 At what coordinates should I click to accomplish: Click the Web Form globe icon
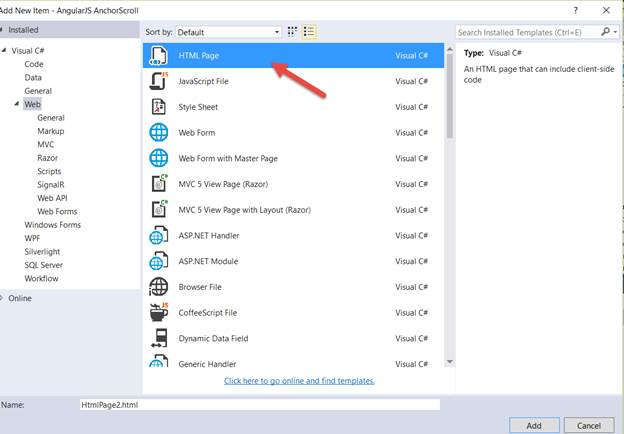pyautogui.click(x=158, y=132)
